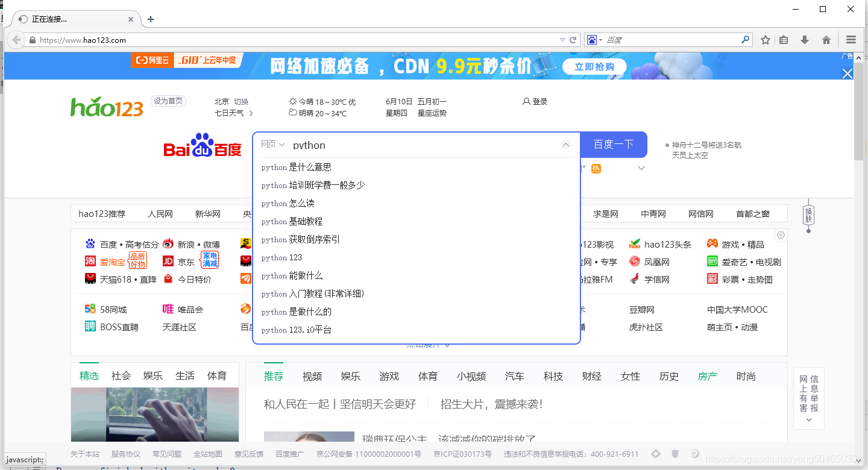Click the 意见反馈 footer link
The image size is (868, 470).
click(249, 454)
